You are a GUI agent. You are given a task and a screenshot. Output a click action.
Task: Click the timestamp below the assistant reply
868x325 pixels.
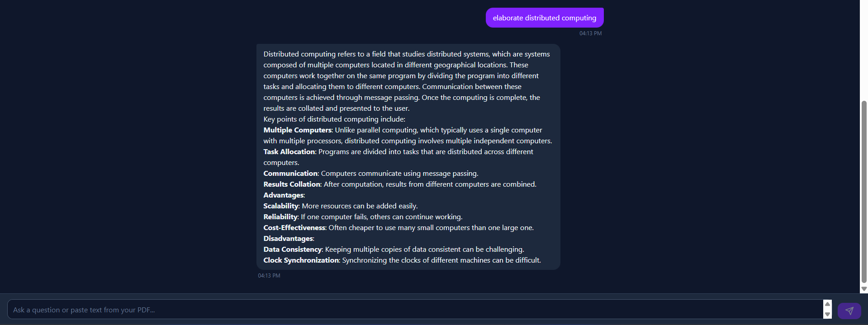[x=269, y=276]
